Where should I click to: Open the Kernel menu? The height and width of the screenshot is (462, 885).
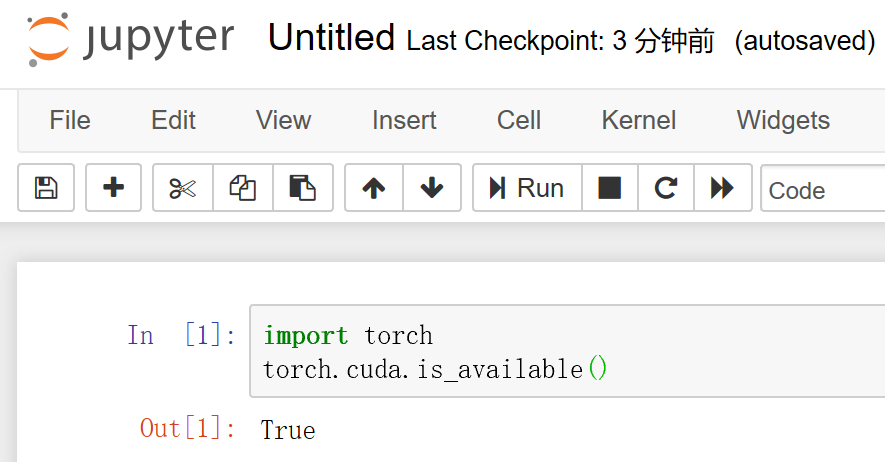638,120
